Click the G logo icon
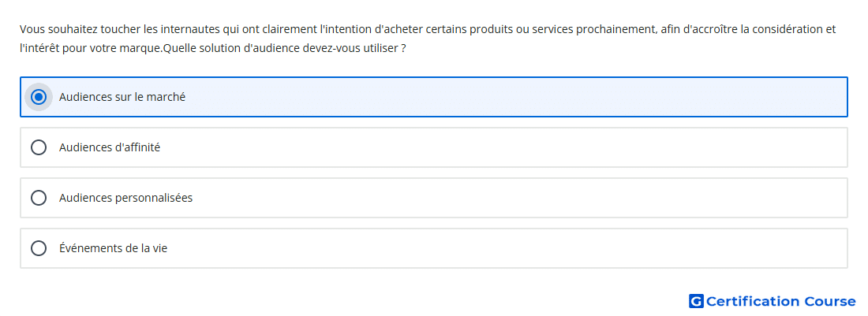The height and width of the screenshot is (316, 868). [696, 301]
